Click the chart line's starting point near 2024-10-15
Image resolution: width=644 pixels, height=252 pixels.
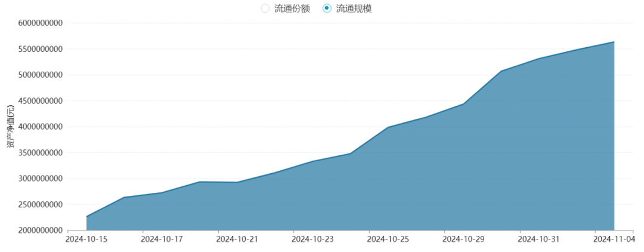click(86, 216)
